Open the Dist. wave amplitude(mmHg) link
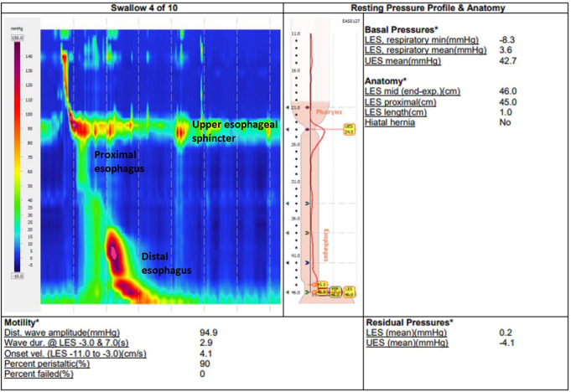571x392 pixels. [x=62, y=333]
